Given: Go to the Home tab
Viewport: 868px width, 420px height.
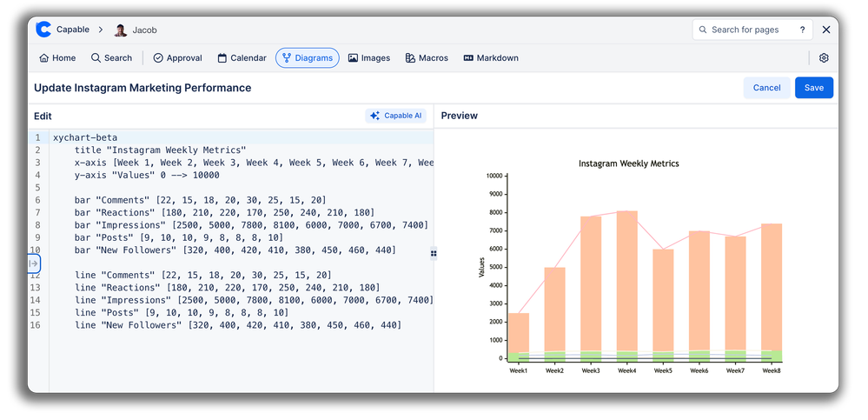Looking at the screenshot, I should 57,57.
